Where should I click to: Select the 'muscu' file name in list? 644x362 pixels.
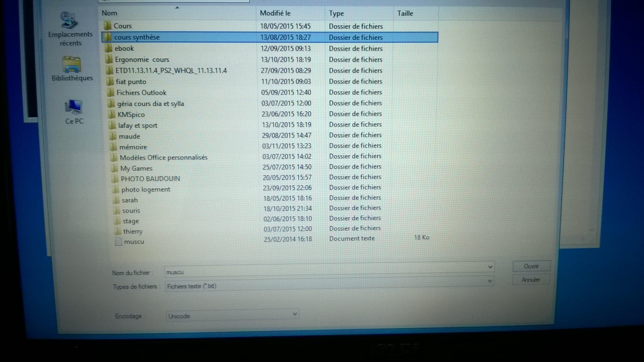tap(134, 242)
